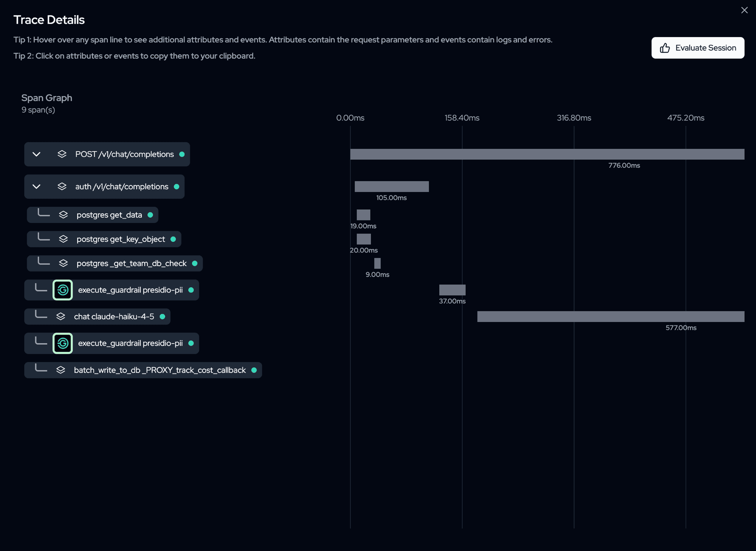The width and height of the screenshot is (756, 551).
Task: Click the guardrail icon on the second execute_guardrail presidio-pii row
Action: click(63, 343)
